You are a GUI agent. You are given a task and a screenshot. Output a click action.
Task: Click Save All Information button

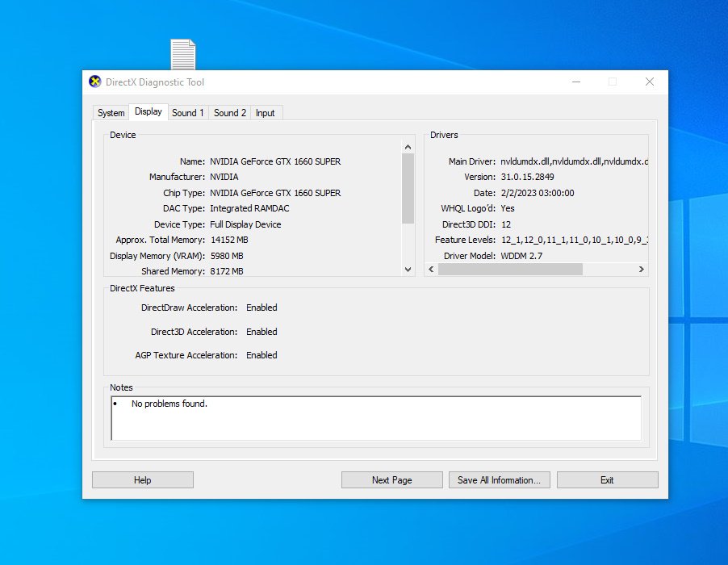[x=499, y=480]
